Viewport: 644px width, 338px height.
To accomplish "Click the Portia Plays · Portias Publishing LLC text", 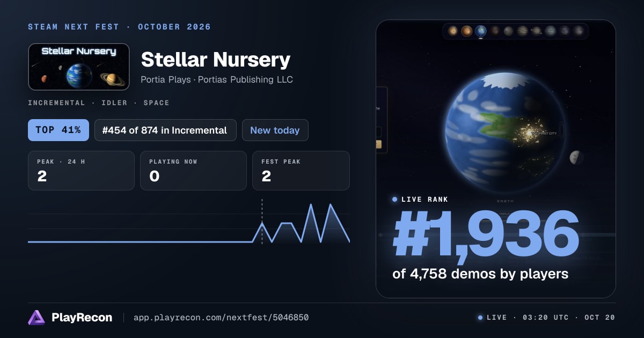I will tap(217, 79).
